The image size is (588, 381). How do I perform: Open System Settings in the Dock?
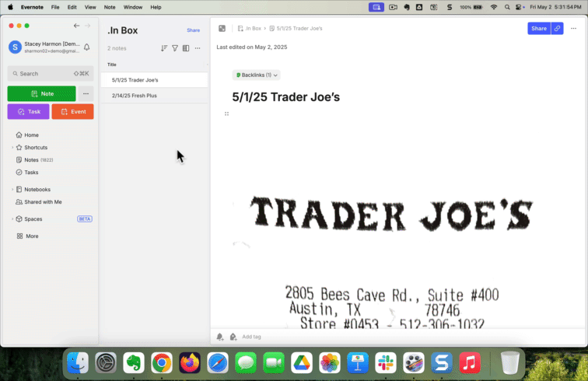pos(106,362)
